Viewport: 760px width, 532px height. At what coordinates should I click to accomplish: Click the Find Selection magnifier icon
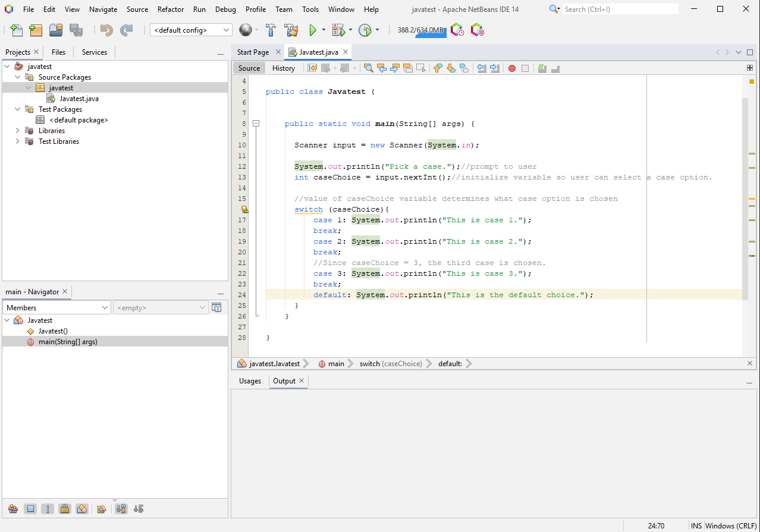[x=369, y=68]
